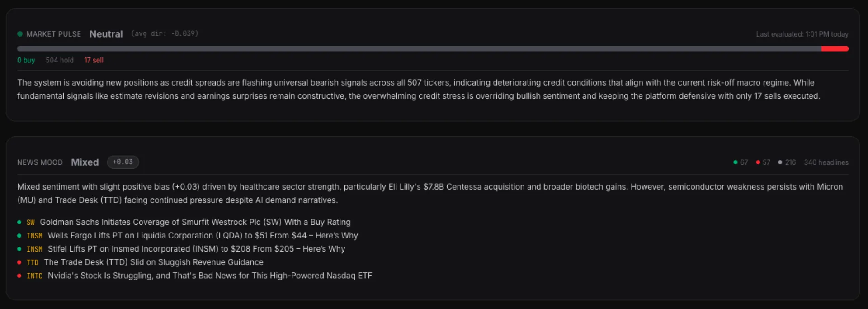The width and height of the screenshot is (868, 309).
Task: Expand the +0.03 sentiment score pill
Action: (123, 162)
